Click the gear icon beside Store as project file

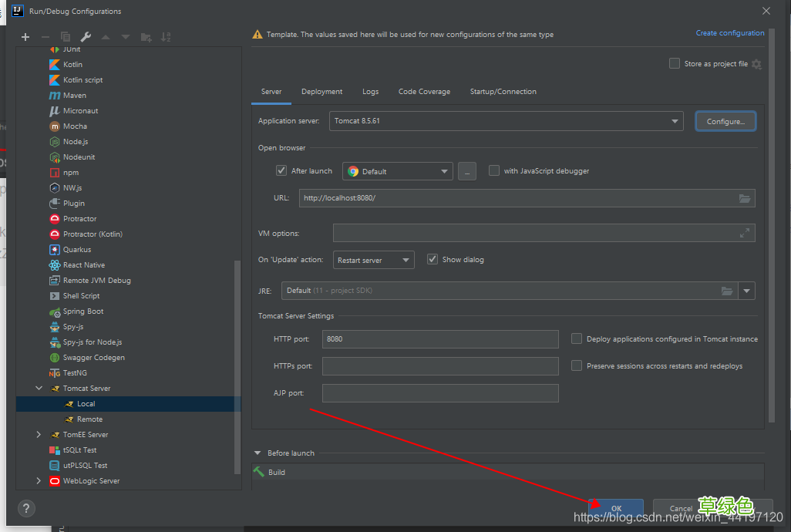pos(756,64)
